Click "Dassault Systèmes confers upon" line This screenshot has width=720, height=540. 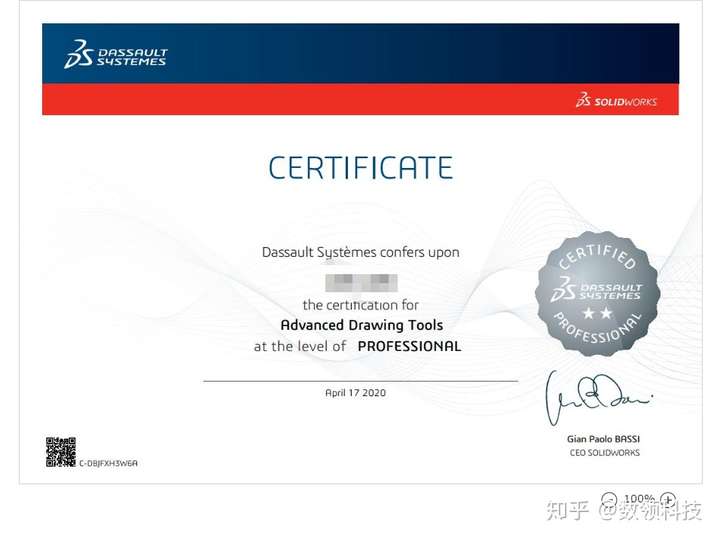[360, 253]
